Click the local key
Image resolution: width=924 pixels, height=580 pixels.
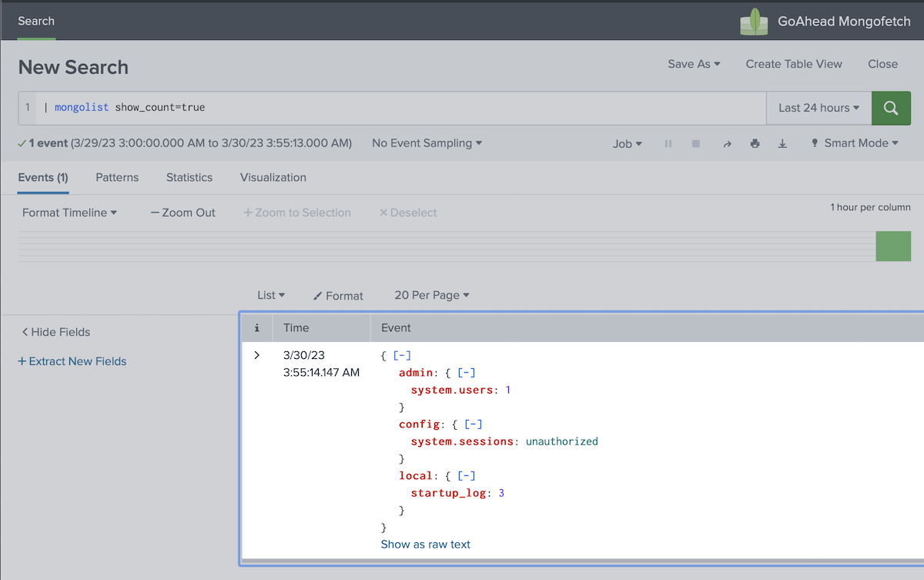click(417, 476)
